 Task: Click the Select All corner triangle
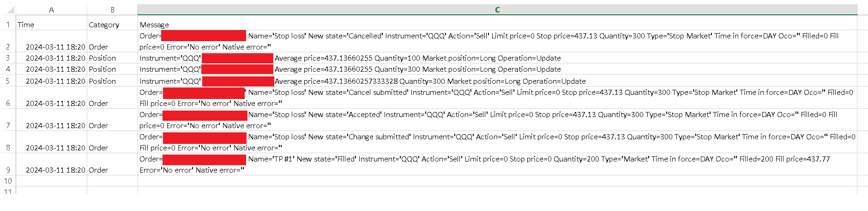pyautogui.click(x=11, y=10)
